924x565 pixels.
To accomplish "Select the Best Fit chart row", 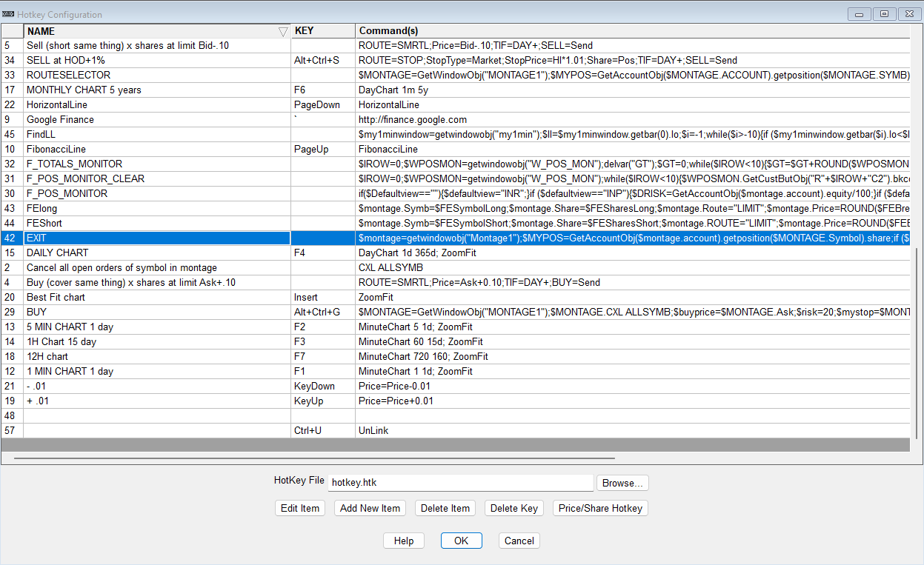I will click(x=456, y=297).
